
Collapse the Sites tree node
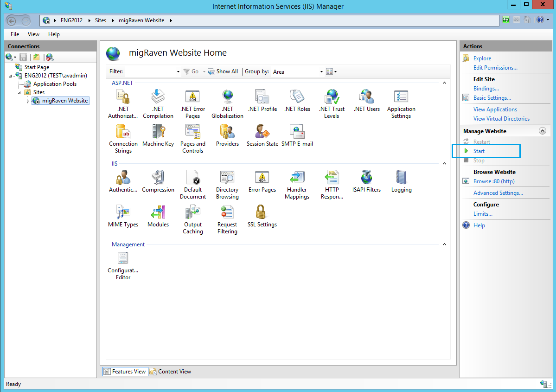(19, 93)
